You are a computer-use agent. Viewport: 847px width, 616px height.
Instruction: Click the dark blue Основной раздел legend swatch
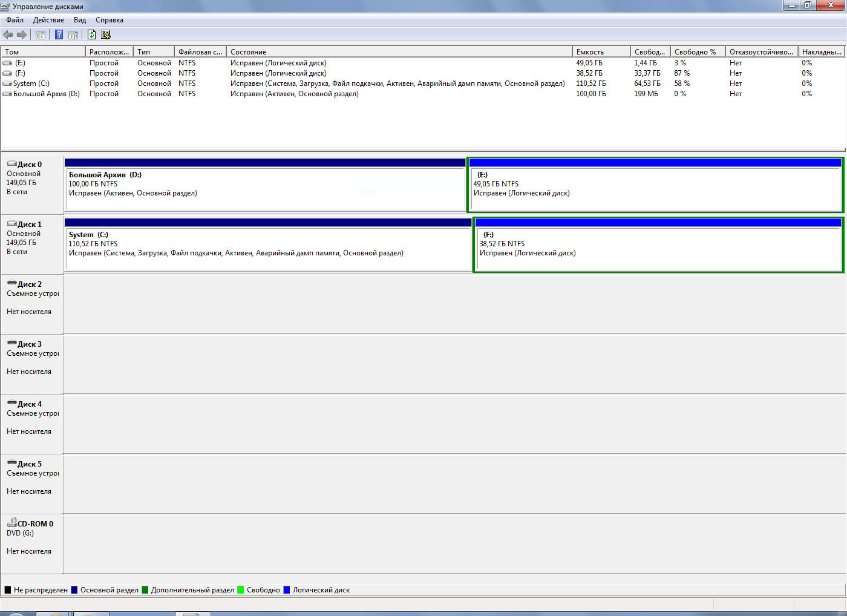[74, 590]
